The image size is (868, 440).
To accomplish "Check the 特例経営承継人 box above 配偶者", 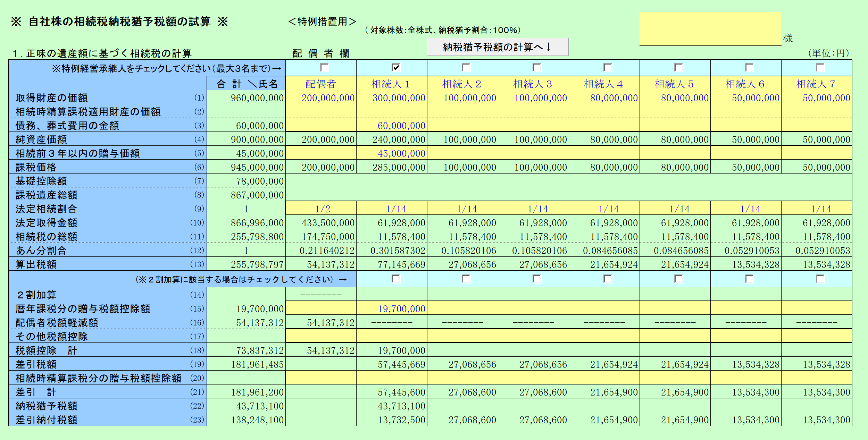I will click(x=324, y=67).
